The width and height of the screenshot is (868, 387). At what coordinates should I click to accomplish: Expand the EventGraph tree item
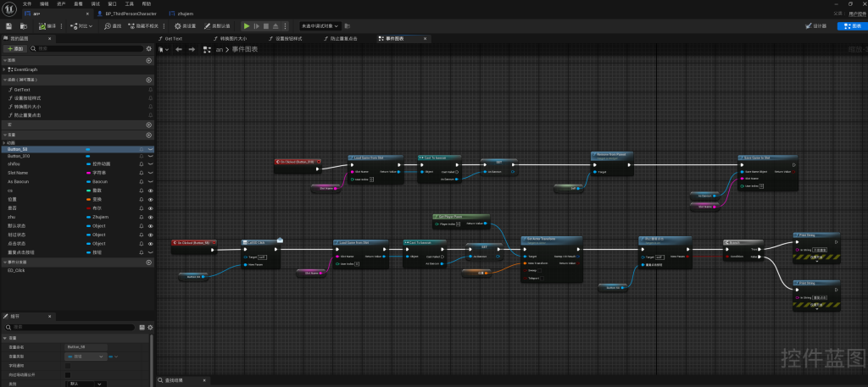[x=5, y=69]
